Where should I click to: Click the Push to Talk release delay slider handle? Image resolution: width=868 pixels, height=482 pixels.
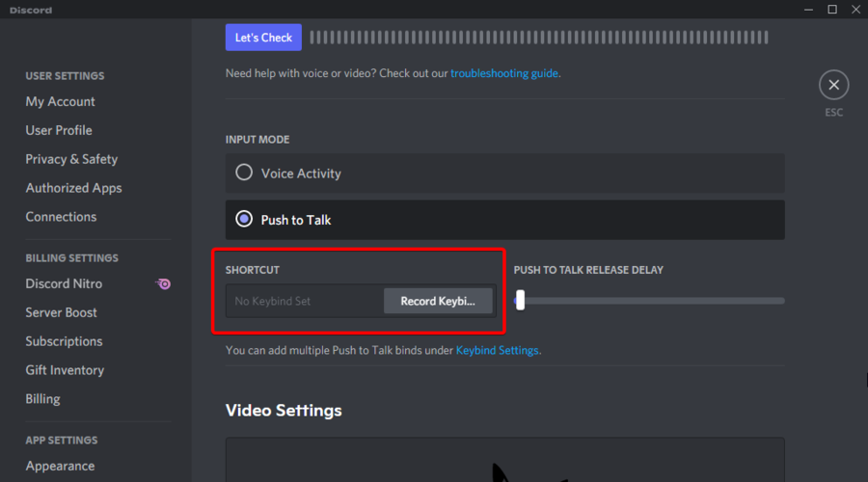pyautogui.click(x=520, y=301)
